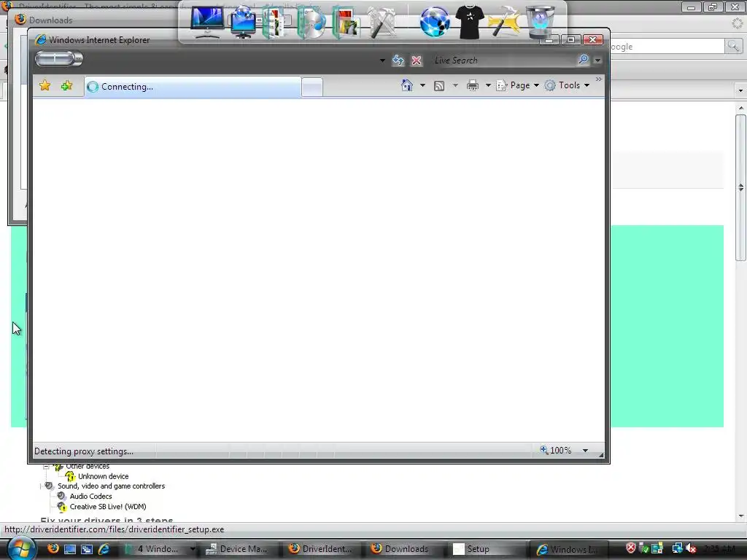Launch Internet Explorer from quick launch
This screenshot has height=560, width=747.
point(104,549)
